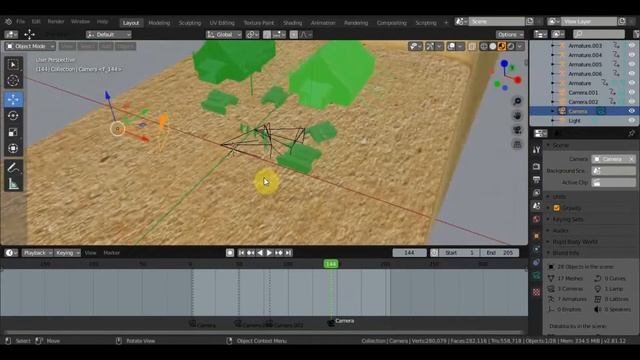This screenshot has height=360, width=640.
Task: Open the Options dropdown in viewport header
Action: [510, 35]
